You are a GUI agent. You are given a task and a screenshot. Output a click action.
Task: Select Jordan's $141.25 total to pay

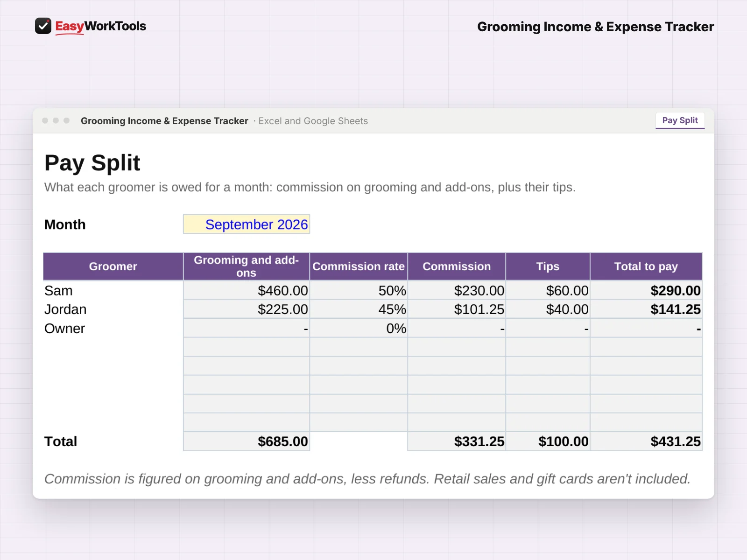point(646,309)
